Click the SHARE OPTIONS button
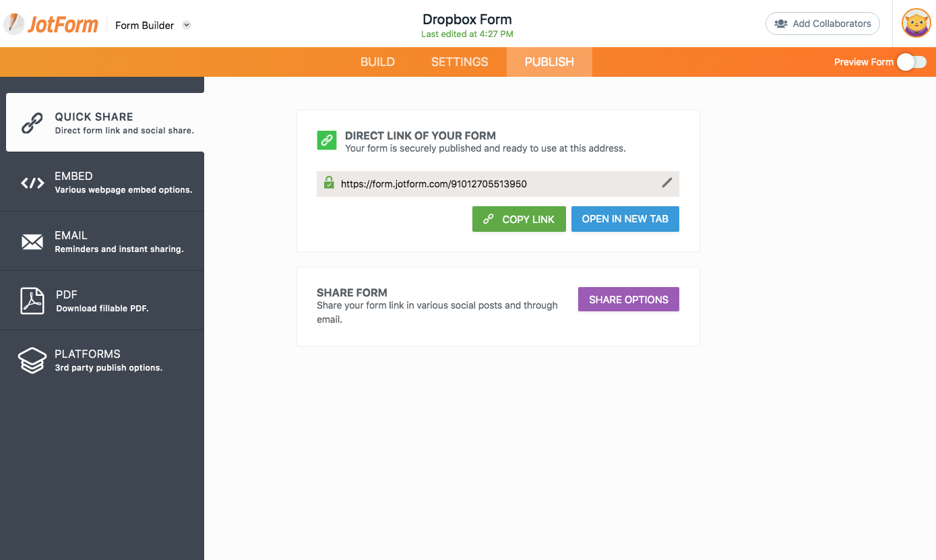This screenshot has width=936, height=560. (x=629, y=300)
